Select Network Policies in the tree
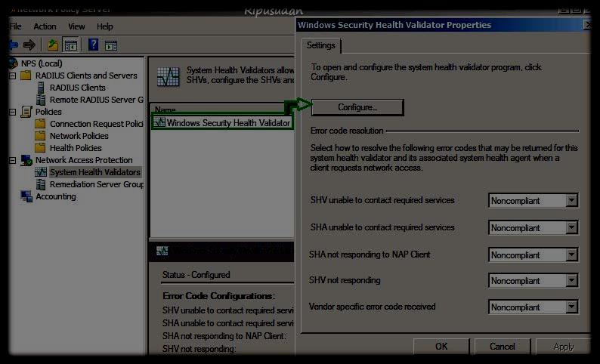Image resolution: width=600 pixels, height=364 pixels. tap(79, 136)
